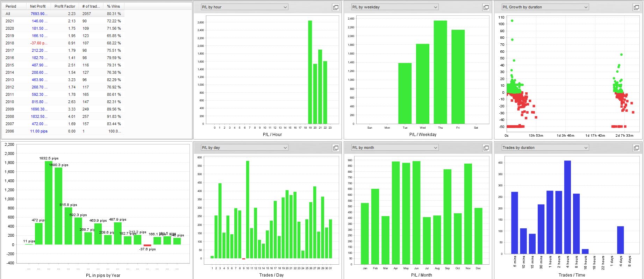The height and width of the screenshot is (279, 644).
Task: Click the Tuesday bar in P/L by weekday
Action: 405,93
